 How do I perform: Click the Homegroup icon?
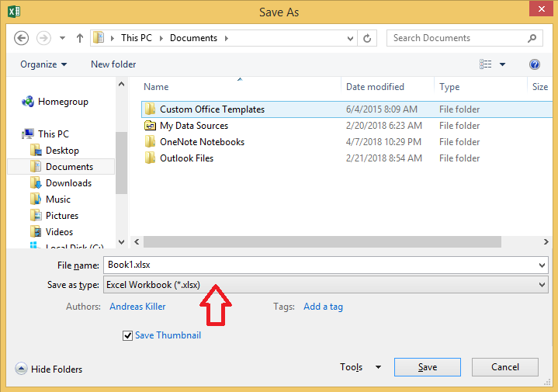(x=28, y=102)
